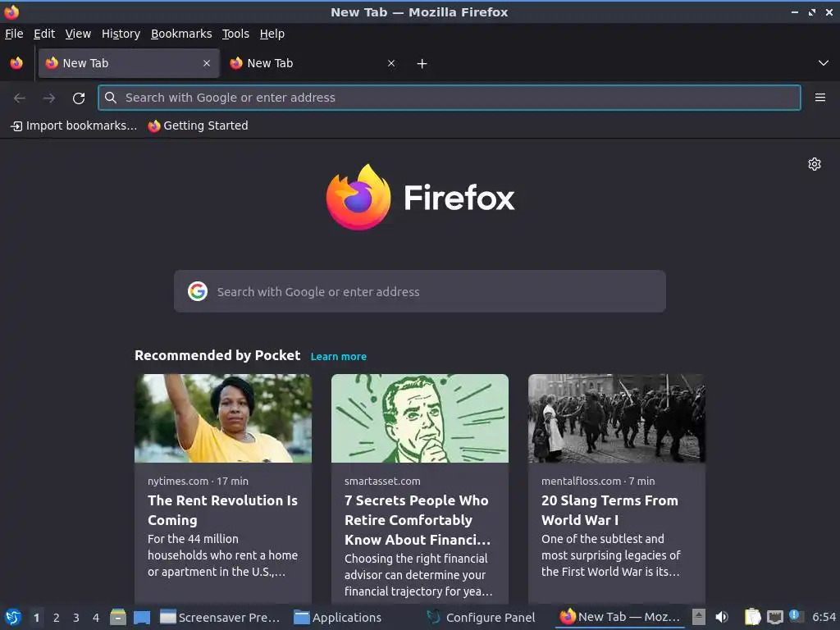Click the magnifier icon in address bar
Image resolution: width=840 pixels, height=630 pixels.
[x=111, y=98]
